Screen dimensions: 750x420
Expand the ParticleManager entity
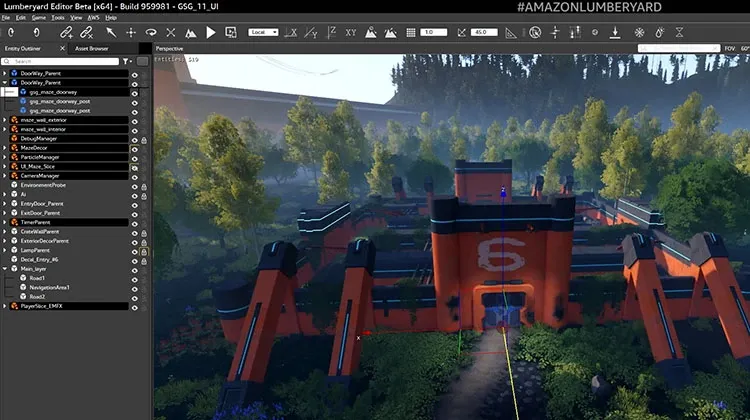point(5,157)
